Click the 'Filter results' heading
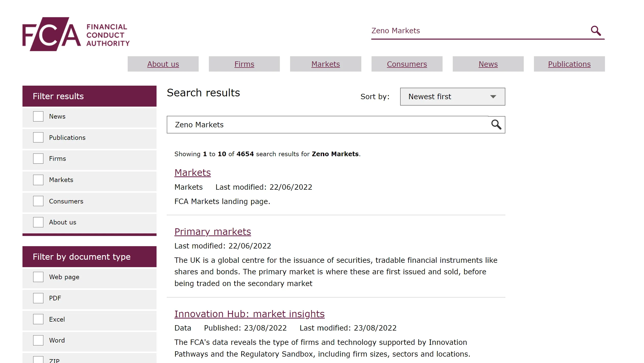The image size is (644, 363). pyautogui.click(x=58, y=96)
